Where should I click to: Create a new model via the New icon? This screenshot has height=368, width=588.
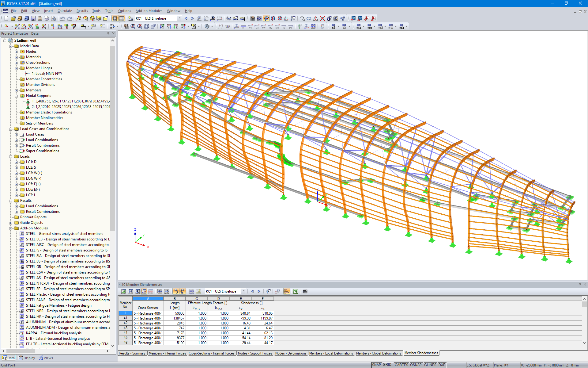(x=6, y=18)
